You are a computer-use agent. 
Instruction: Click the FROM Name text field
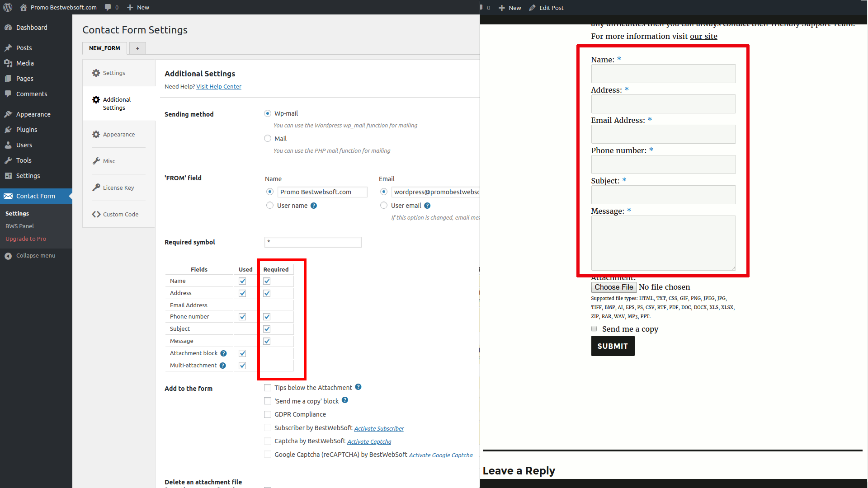click(322, 192)
